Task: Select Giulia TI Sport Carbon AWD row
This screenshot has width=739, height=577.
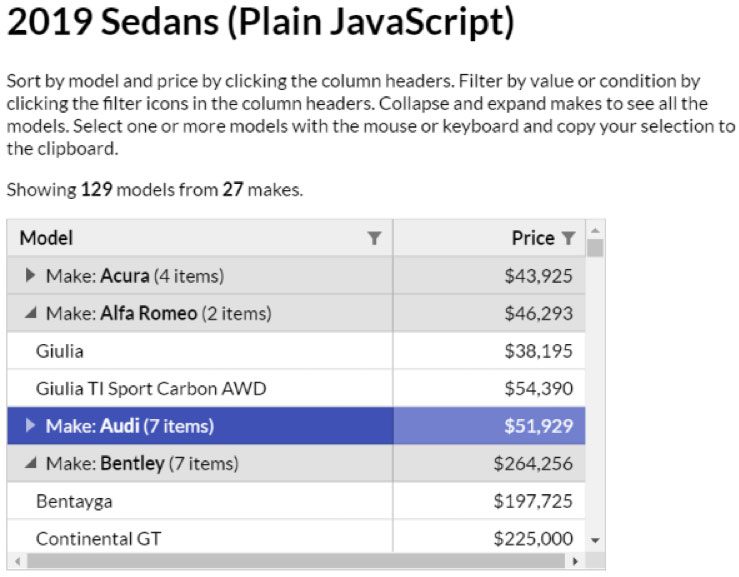Action: pyautogui.click(x=296, y=388)
